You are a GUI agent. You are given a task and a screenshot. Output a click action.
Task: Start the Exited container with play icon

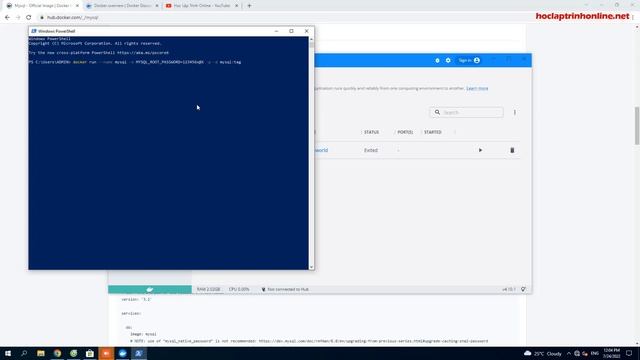[x=480, y=150]
